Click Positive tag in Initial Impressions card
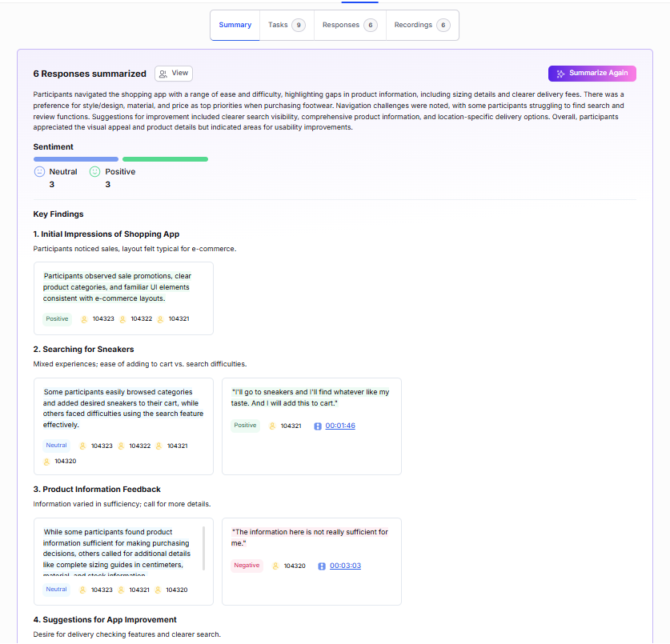 click(x=58, y=319)
